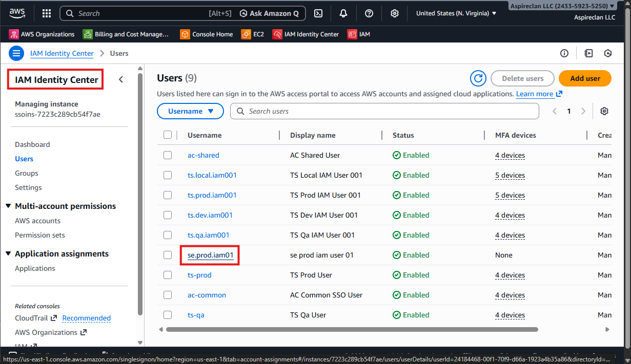
Task: Check the ts.qa.iam001 user row
Action: coord(168,235)
